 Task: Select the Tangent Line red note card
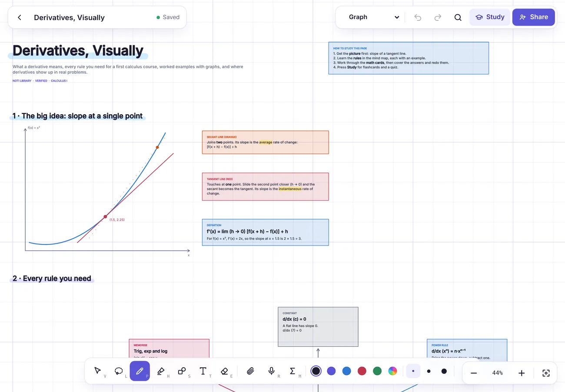[x=266, y=187]
